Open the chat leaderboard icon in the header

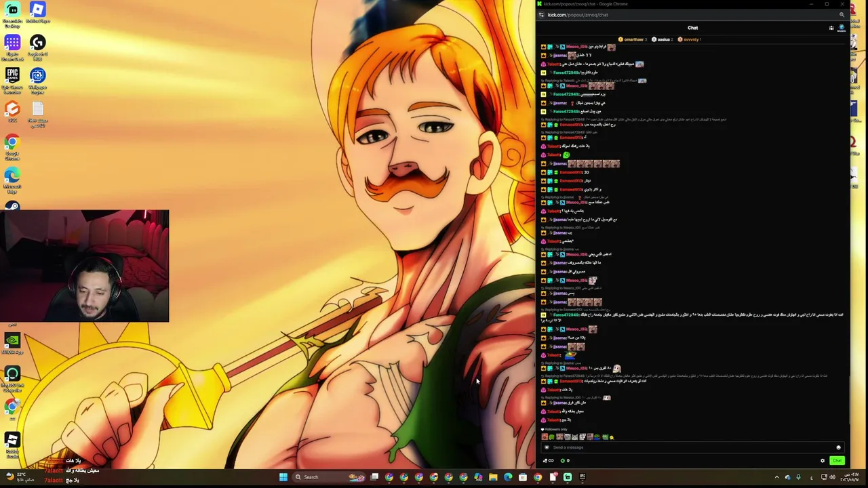pyautogui.click(x=831, y=28)
